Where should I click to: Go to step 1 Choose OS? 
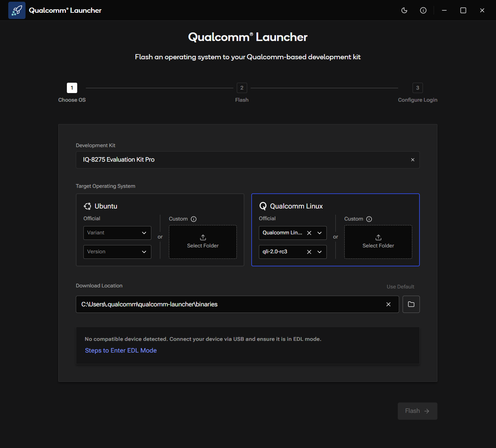(x=72, y=88)
